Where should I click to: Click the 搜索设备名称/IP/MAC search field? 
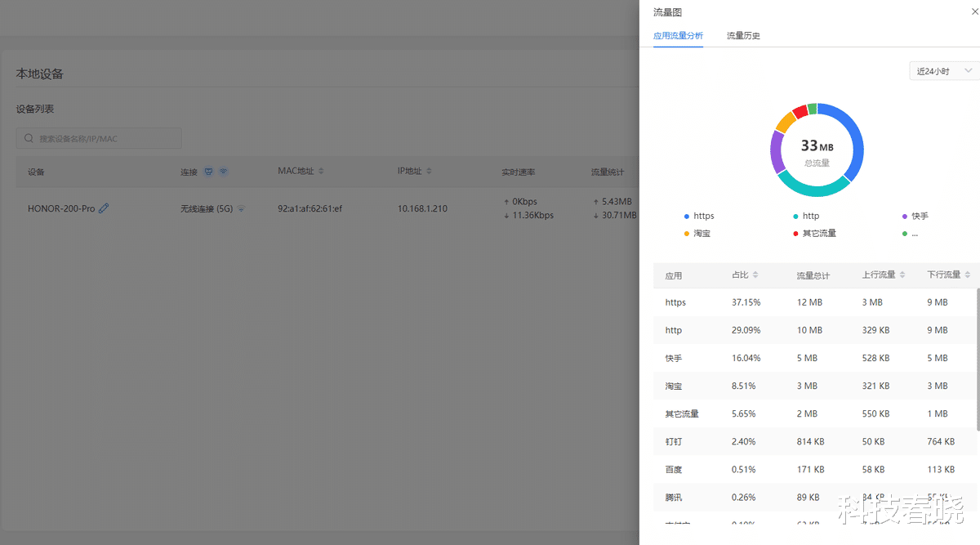click(x=99, y=138)
